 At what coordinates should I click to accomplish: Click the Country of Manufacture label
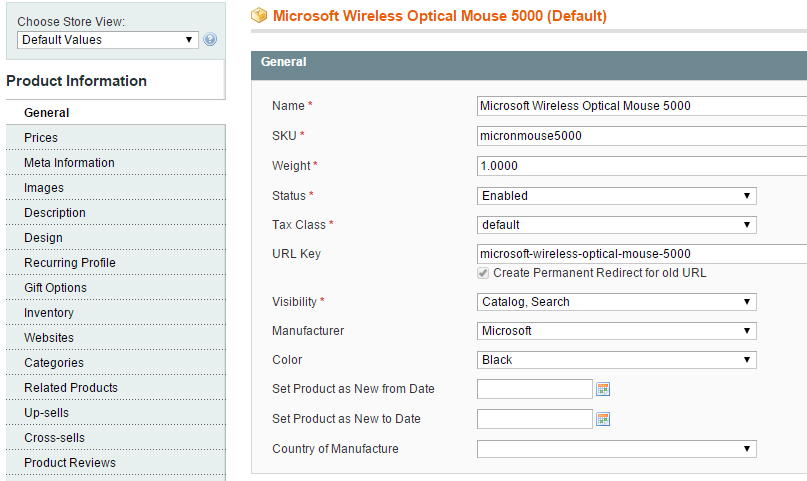point(335,449)
